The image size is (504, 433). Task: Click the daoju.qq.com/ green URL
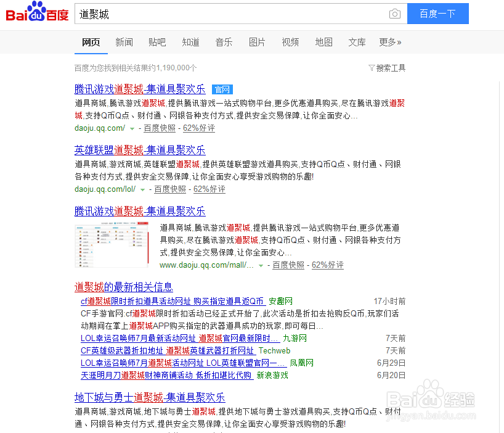[100, 128]
